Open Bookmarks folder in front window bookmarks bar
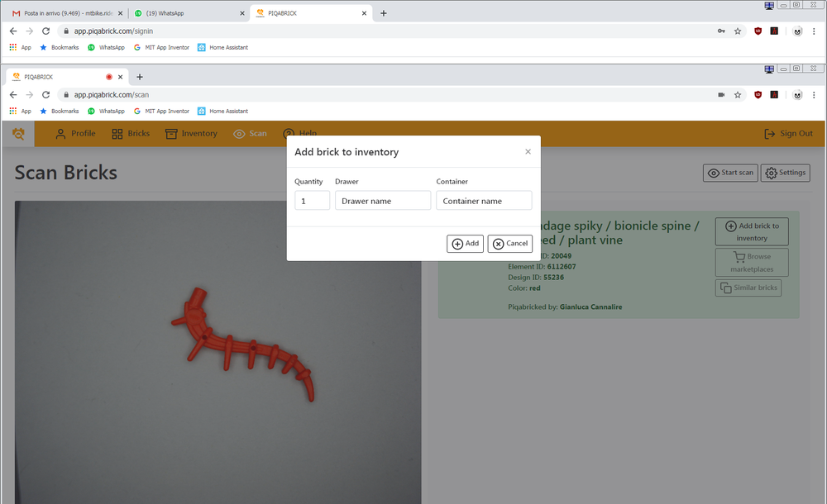This screenshot has height=504, width=827. [x=59, y=112]
